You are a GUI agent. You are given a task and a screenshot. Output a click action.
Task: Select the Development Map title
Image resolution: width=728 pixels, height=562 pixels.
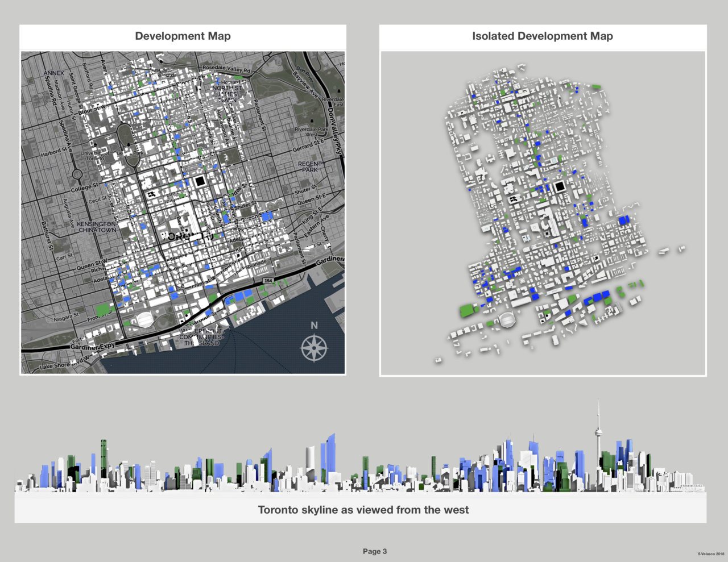pos(183,36)
